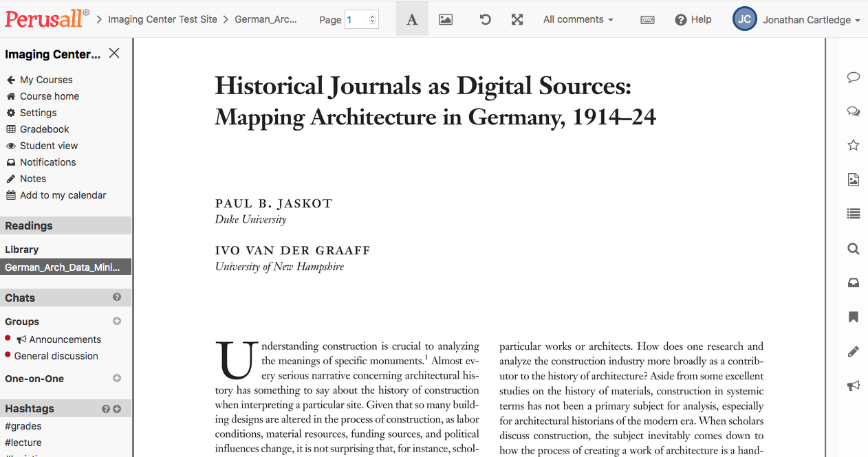This screenshot has height=457, width=868.
Task: Open starred comments star icon
Action: 854,145
